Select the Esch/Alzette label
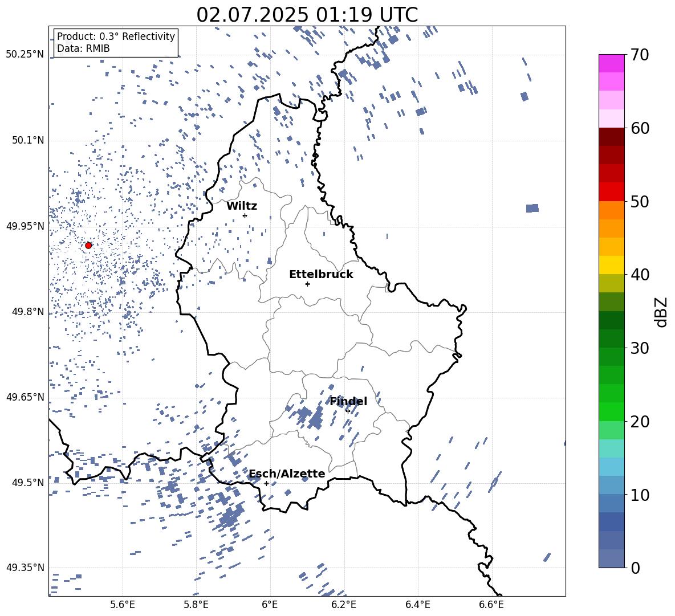Image resolution: width=675 pixels, height=616 pixels. [x=287, y=474]
